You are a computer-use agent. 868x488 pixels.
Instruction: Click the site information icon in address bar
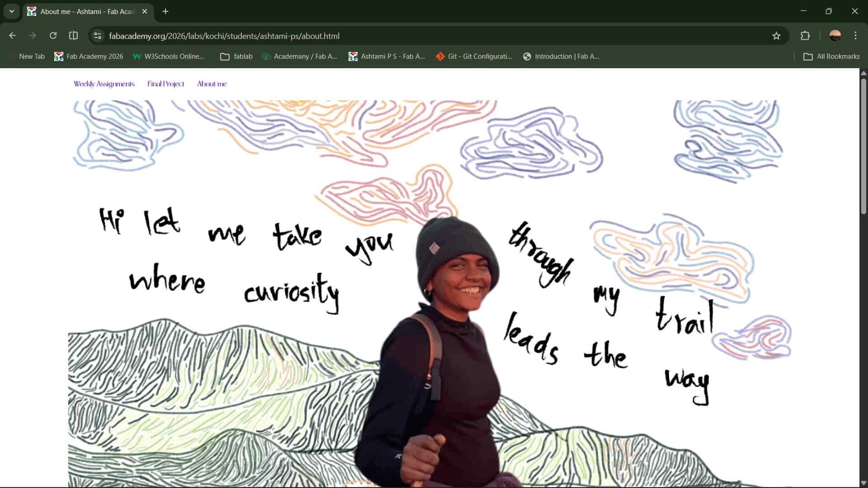click(98, 36)
